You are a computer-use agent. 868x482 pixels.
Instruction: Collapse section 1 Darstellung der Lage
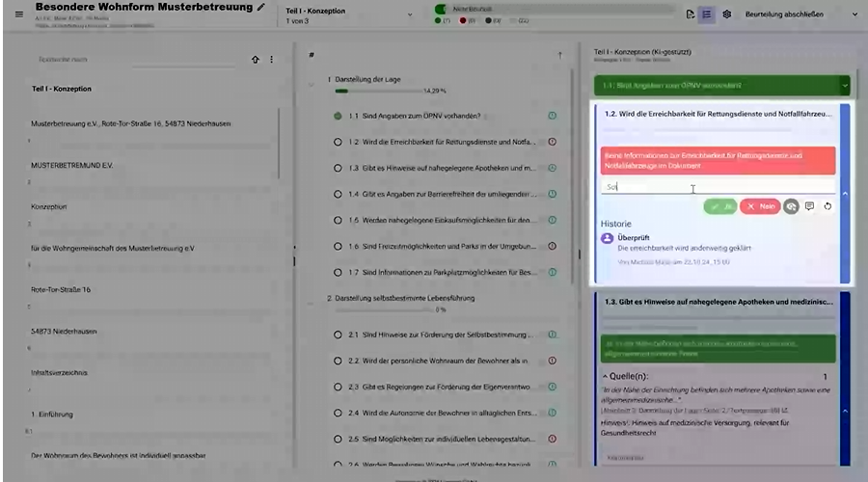[311, 85]
